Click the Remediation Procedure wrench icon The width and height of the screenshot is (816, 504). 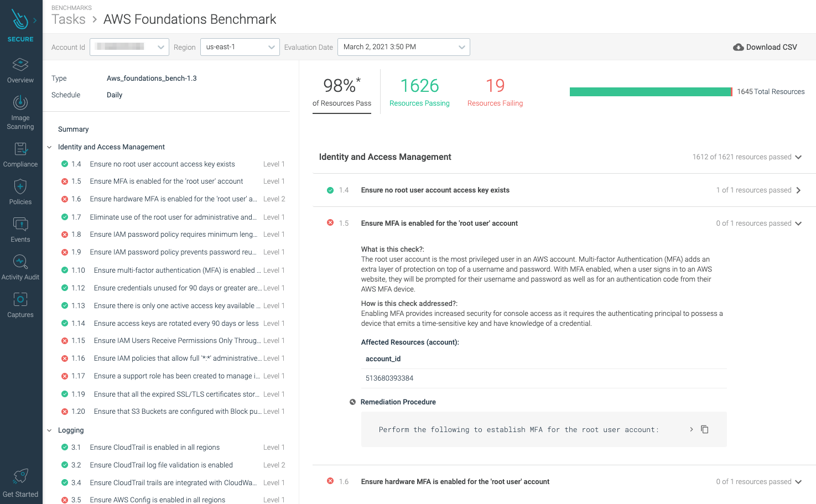pyautogui.click(x=352, y=402)
